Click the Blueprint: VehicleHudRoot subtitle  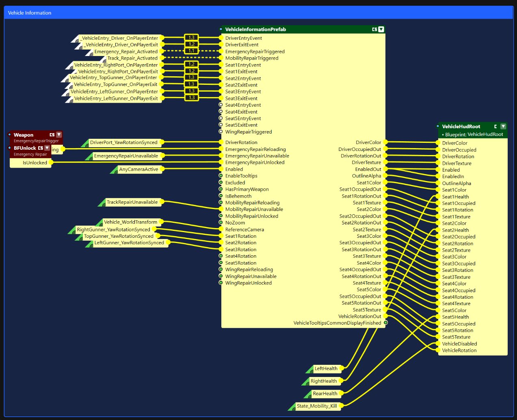point(474,134)
